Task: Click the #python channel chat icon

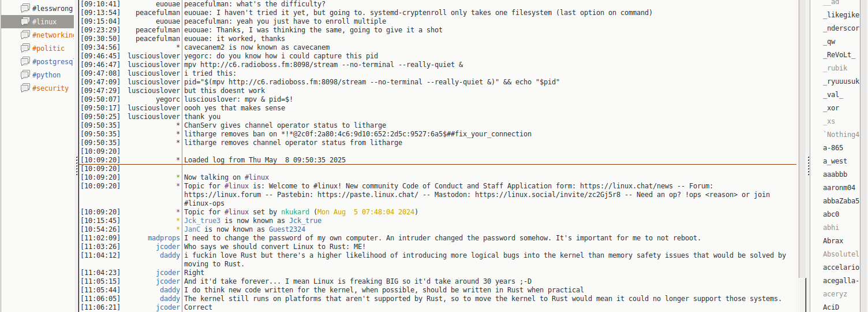Action: [x=25, y=75]
